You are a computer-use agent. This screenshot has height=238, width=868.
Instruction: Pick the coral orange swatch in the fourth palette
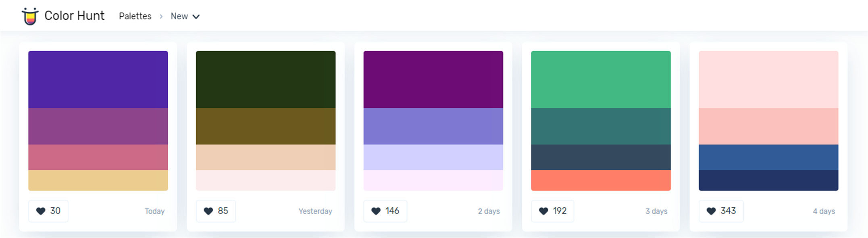pyautogui.click(x=601, y=180)
